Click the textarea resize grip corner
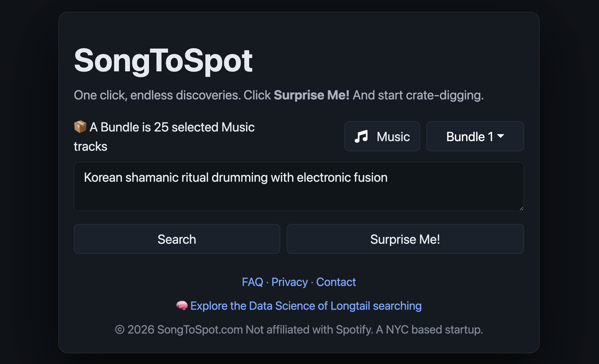Screen dimensions: 599x364 (521, 208)
